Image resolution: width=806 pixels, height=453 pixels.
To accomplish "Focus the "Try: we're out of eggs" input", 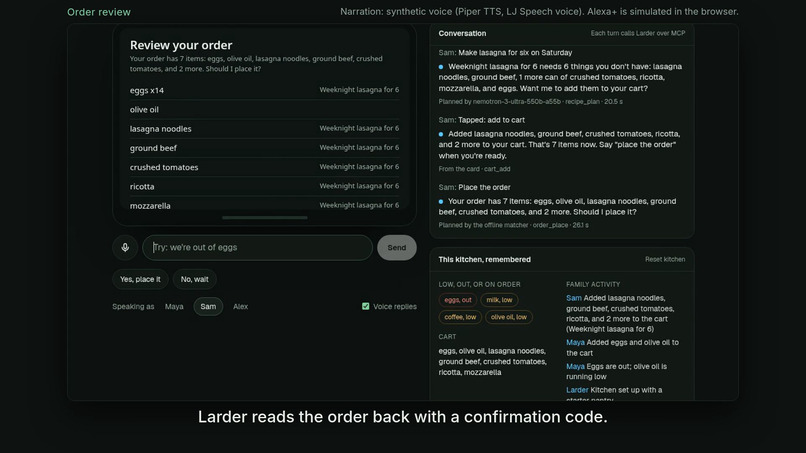I will (258, 247).
